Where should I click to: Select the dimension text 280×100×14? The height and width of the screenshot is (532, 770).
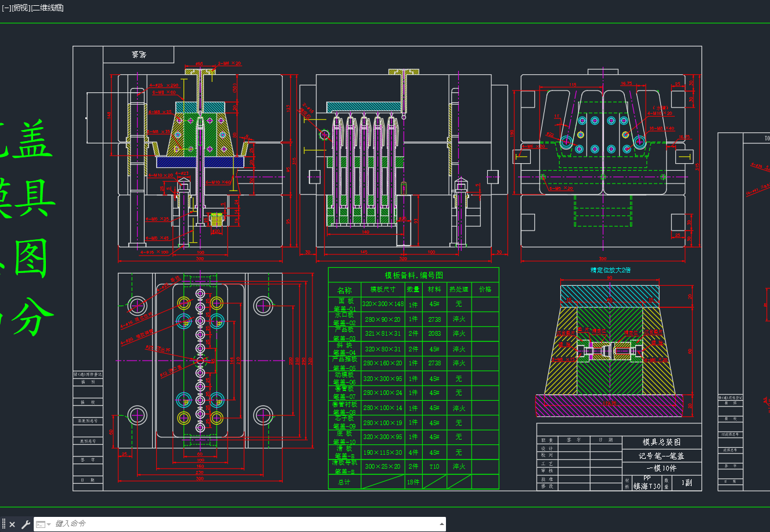[383, 408]
